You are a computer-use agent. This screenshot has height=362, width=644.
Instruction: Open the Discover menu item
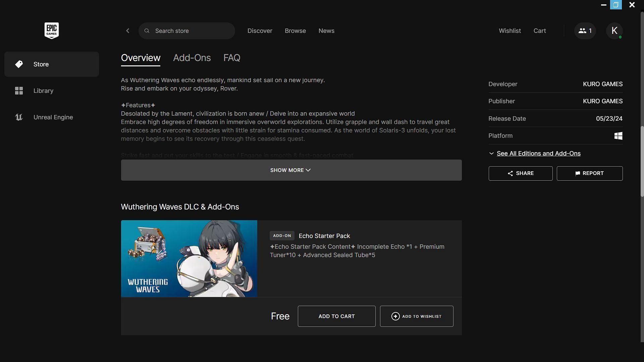pyautogui.click(x=260, y=31)
